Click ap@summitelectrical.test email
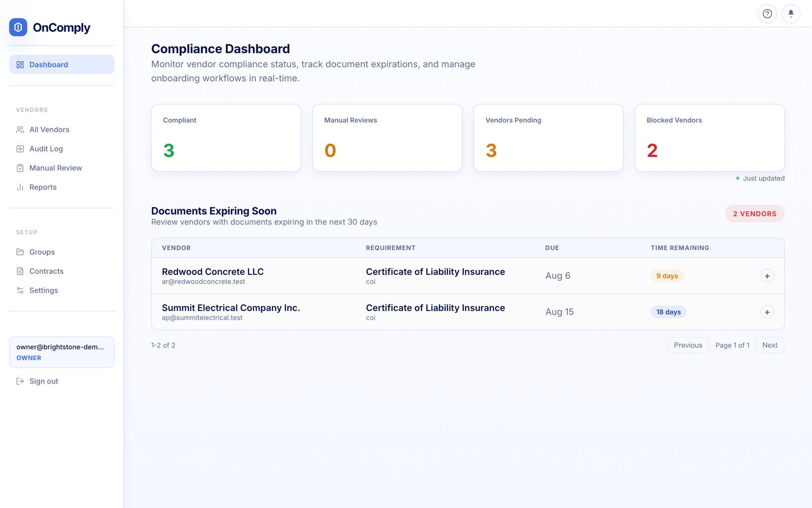Screen dimensions: 812x508 [202, 317]
